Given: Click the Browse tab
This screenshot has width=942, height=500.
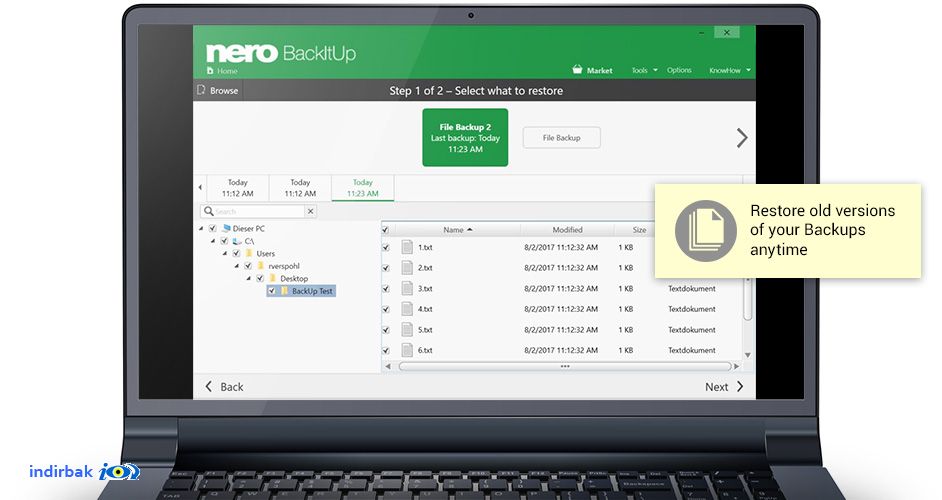Looking at the screenshot, I should click(218, 90).
